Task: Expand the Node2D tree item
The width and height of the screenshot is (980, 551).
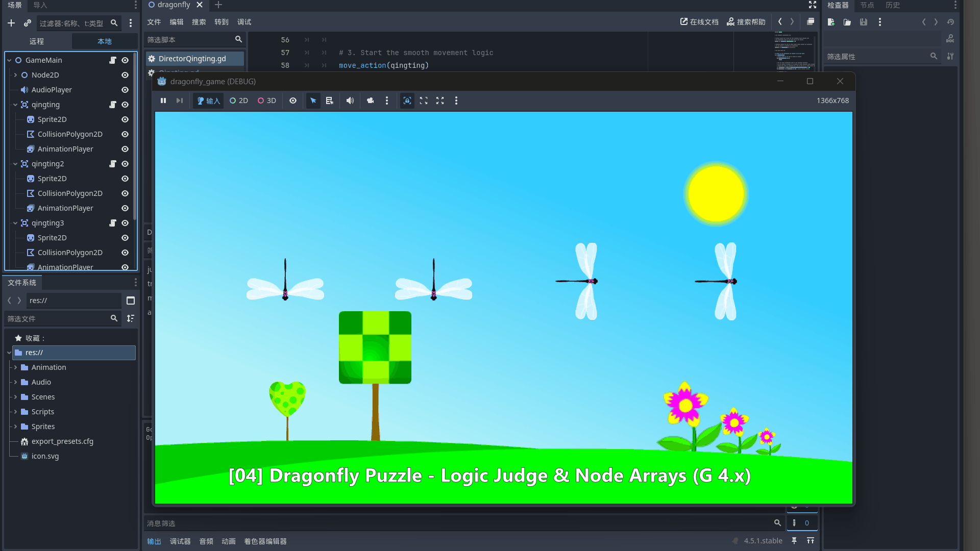Action: 15,75
